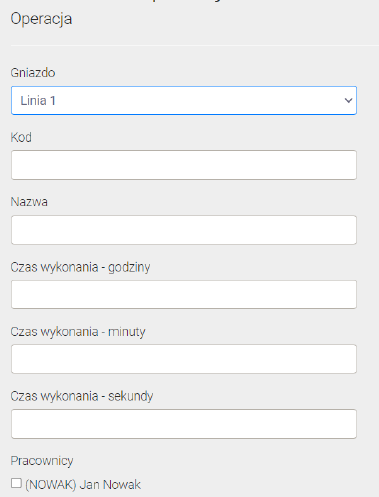The width and height of the screenshot is (379, 497).
Task: Click the cut-off page title above Operacja
Action: [187, 1]
